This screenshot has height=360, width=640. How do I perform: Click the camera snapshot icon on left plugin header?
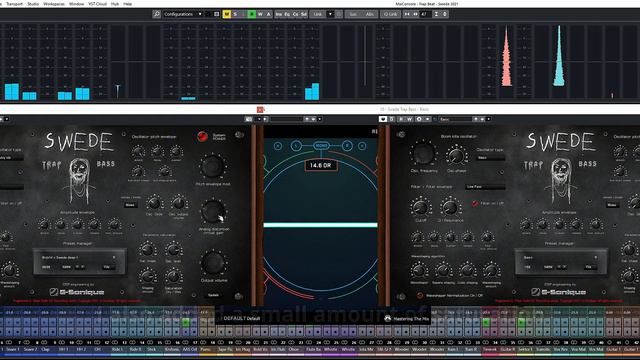point(248,119)
